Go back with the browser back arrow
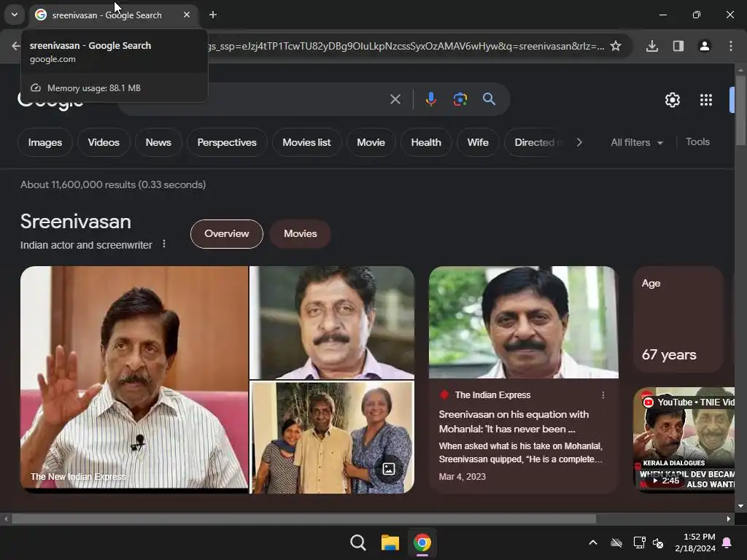Screen dimensions: 747x560 (x=16, y=46)
